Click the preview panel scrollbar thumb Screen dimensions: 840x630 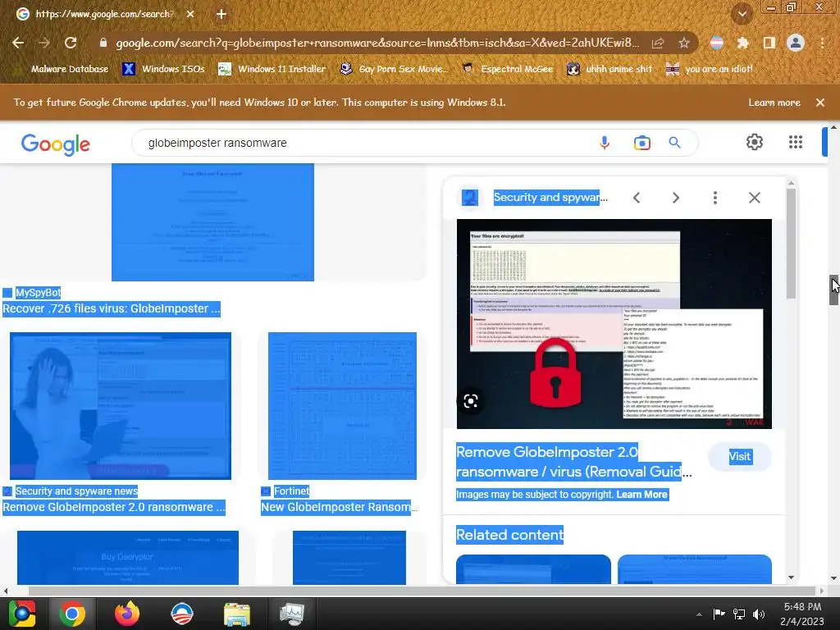[792, 244]
